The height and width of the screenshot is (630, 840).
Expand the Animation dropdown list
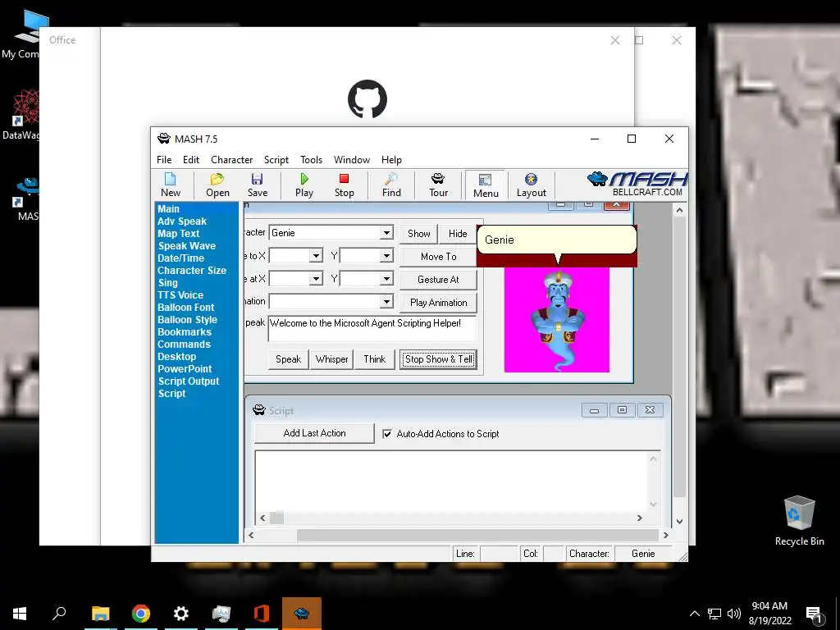click(386, 302)
